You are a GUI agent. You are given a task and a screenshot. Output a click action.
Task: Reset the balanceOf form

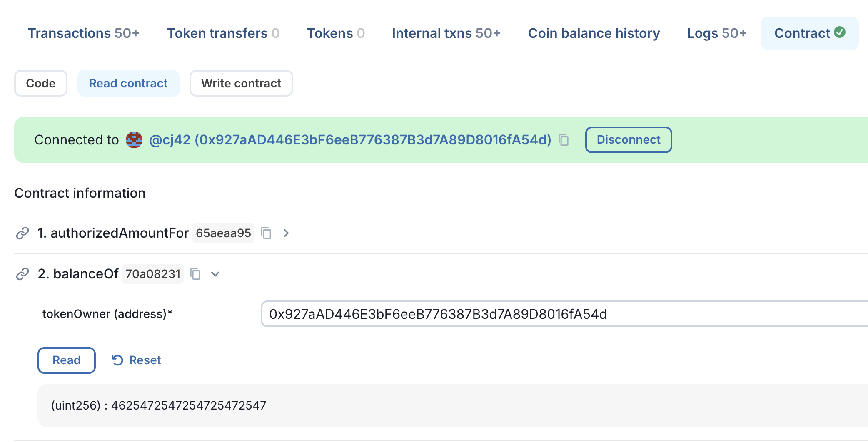[x=136, y=360]
